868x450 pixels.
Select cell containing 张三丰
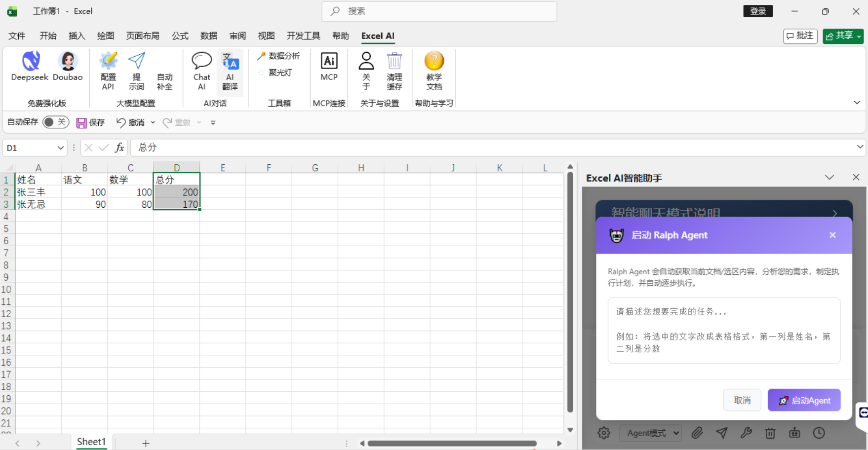(x=38, y=192)
